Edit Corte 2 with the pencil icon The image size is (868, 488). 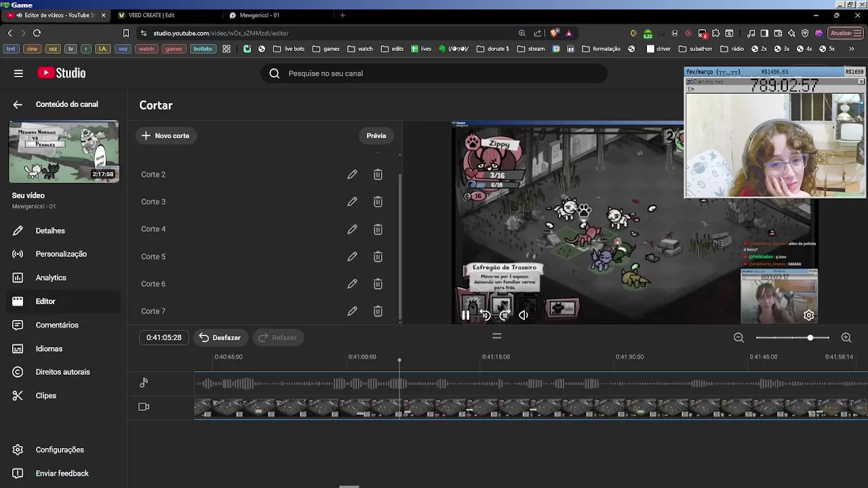pos(352,174)
